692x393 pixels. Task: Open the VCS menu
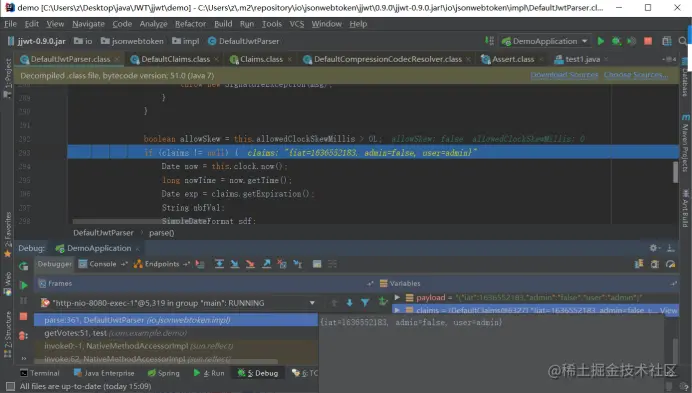click(x=297, y=24)
